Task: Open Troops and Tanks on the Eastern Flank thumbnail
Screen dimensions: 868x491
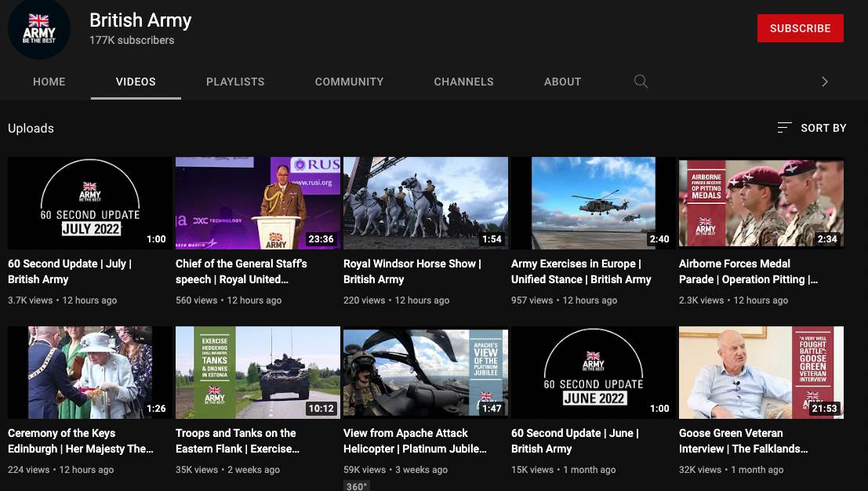Action: (257, 373)
